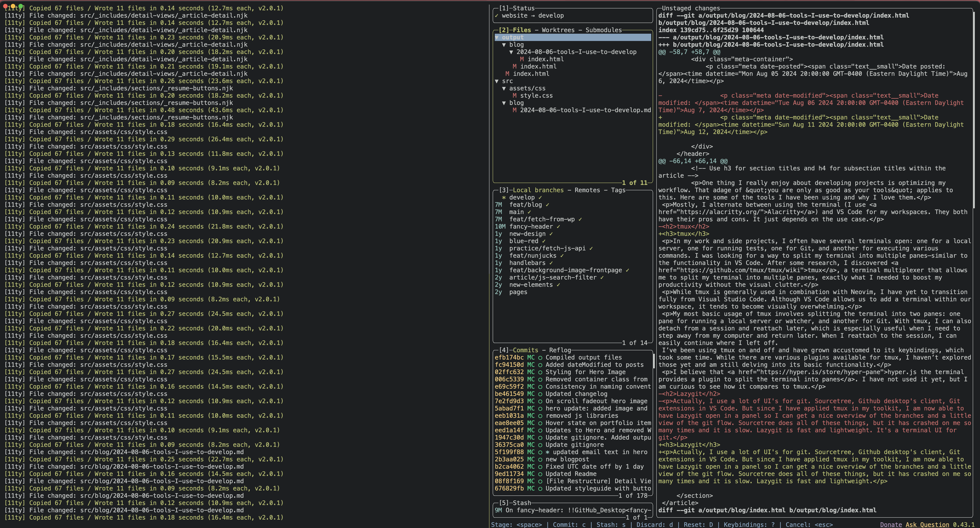Viewport: 980px width, 528px height.
Task: Click the Discard: d shortcut
Action: [654, 525]
